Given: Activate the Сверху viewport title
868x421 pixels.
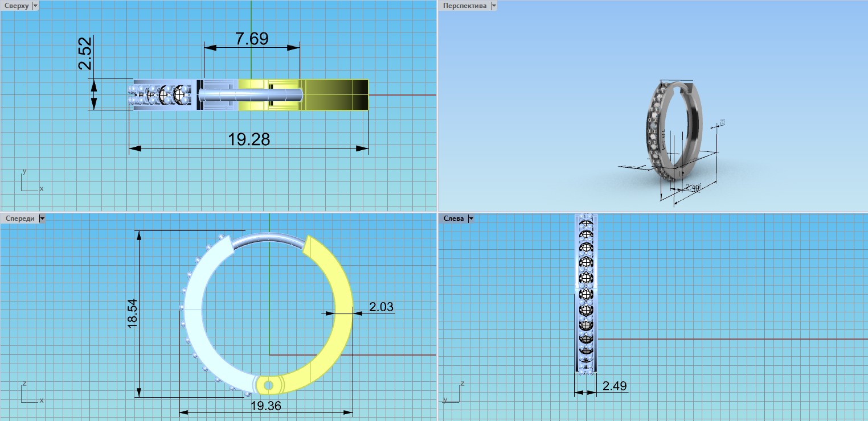Looking at the screenshot, I should pos(16,6).
